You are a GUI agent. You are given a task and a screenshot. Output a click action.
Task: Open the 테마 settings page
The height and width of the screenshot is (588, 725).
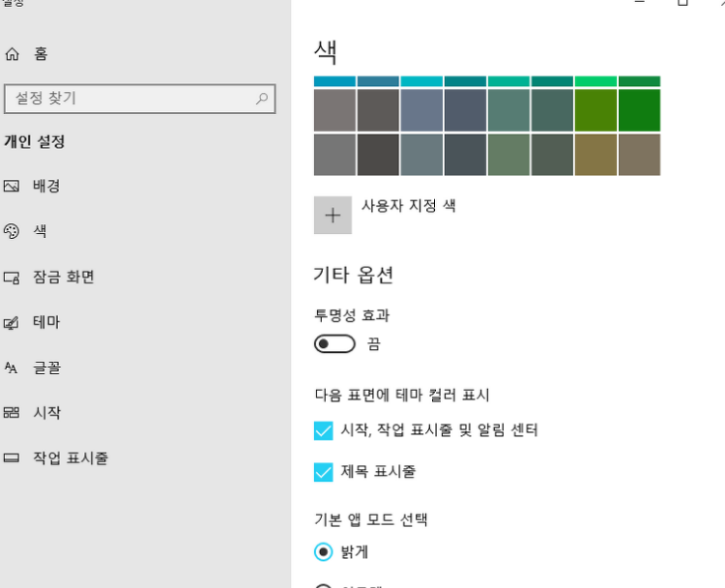[x=46, y=322]
